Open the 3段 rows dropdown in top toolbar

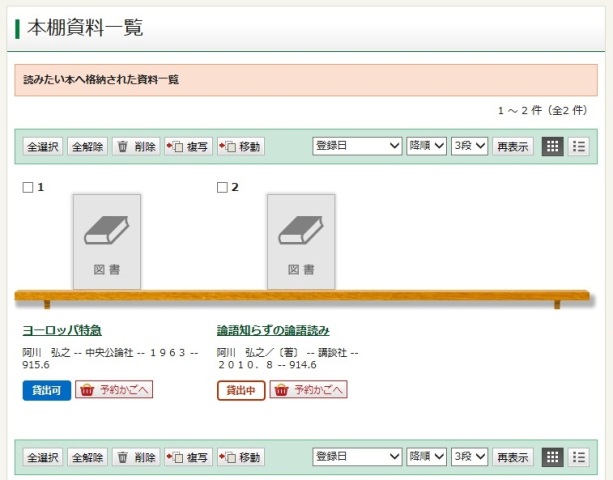click(x=470, y=146)
